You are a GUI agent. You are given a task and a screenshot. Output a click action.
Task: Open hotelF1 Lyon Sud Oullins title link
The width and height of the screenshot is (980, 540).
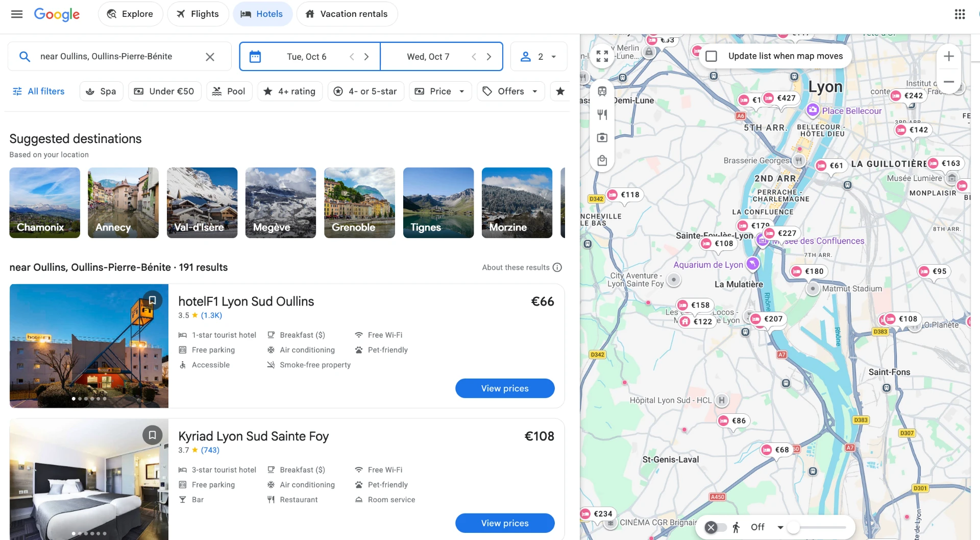pyautogui.click(x=246, y=301)
